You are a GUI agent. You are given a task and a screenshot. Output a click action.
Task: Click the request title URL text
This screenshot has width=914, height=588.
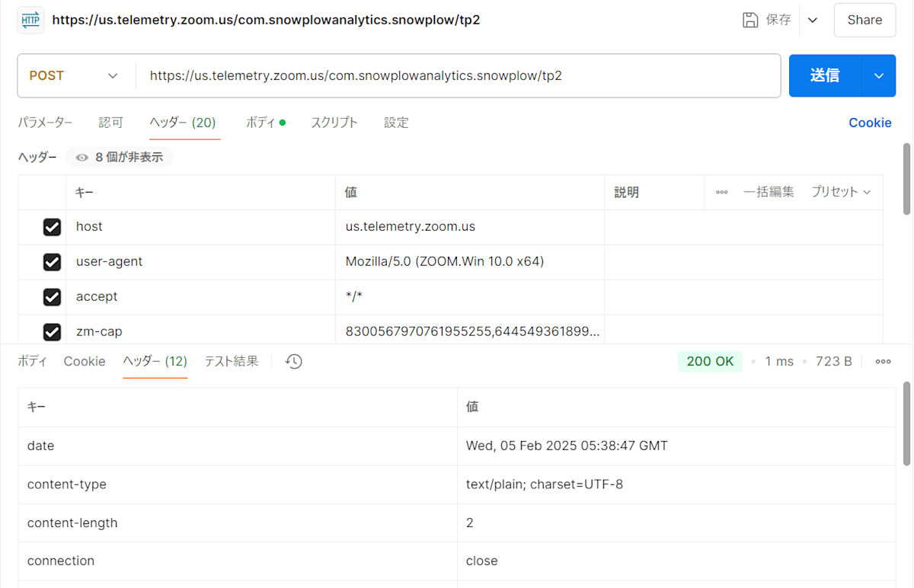[x=266, y=20]
